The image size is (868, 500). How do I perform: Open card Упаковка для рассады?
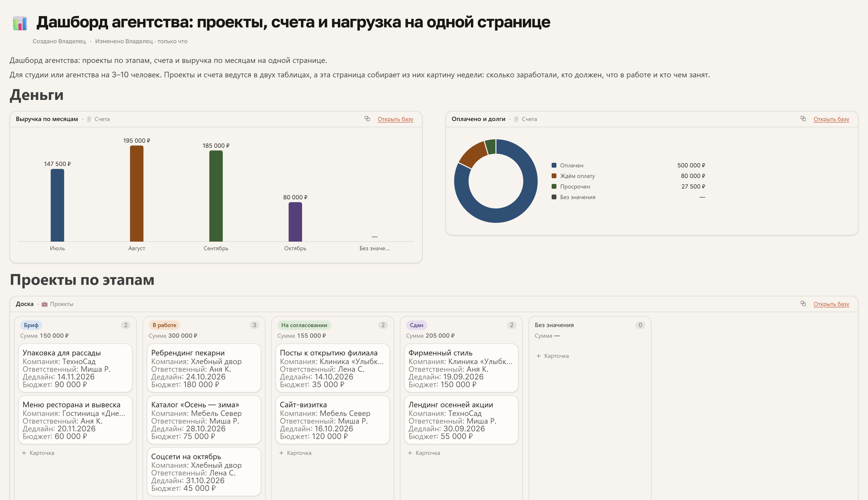75,368
